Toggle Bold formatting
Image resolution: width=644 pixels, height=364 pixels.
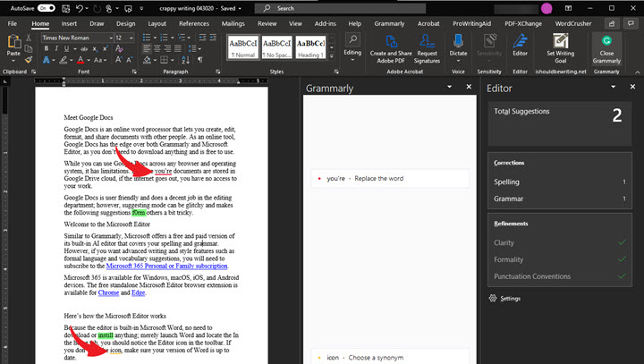[x=46, y=49]
